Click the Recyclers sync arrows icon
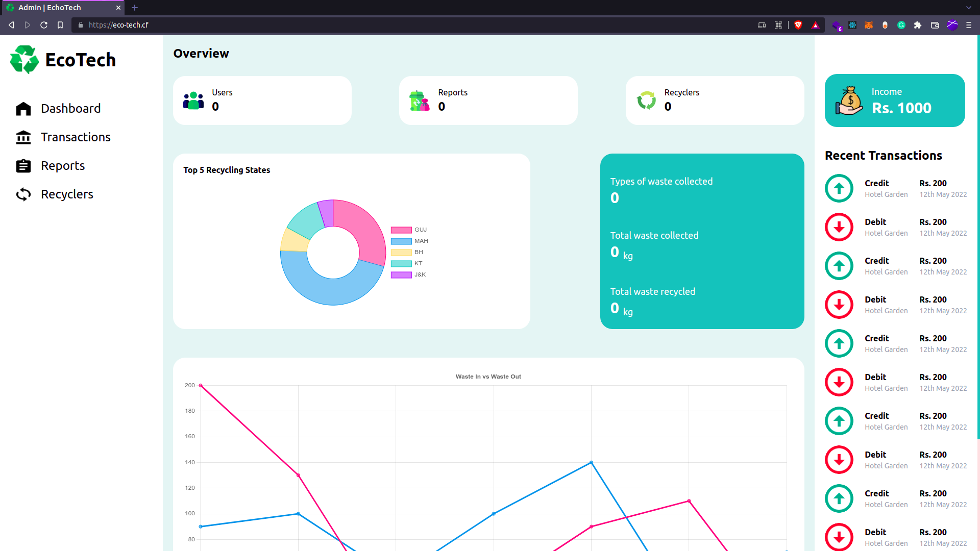The image size is (980, 551). (23, 194)
